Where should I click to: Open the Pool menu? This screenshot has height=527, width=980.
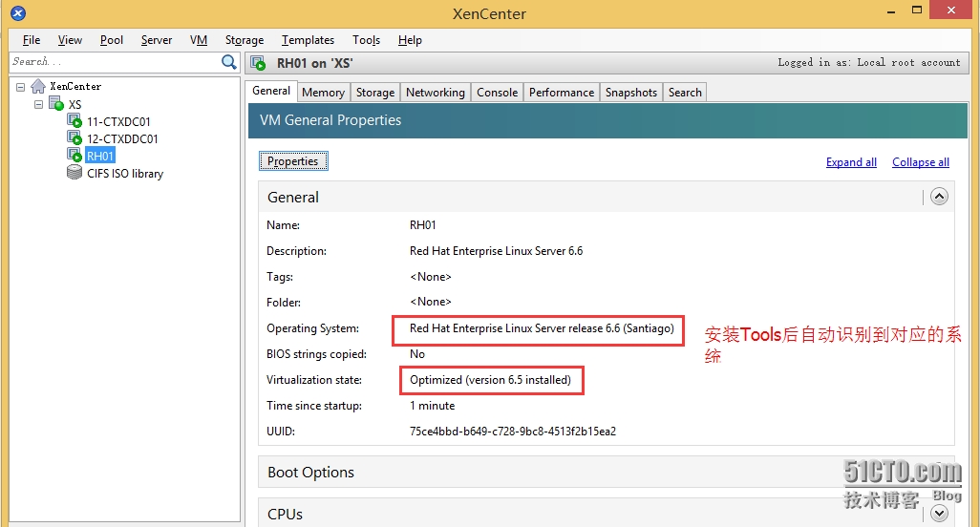pos(111,40)
